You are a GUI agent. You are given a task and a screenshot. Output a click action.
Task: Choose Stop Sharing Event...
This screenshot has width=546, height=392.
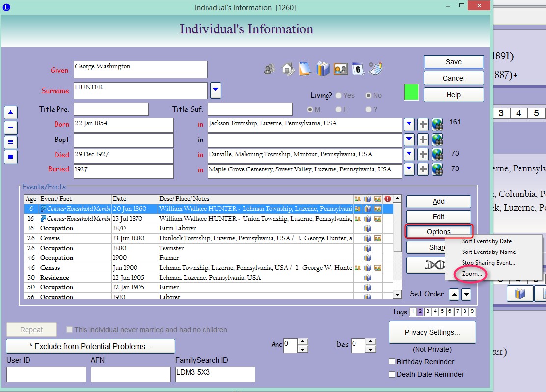[488, 263]
